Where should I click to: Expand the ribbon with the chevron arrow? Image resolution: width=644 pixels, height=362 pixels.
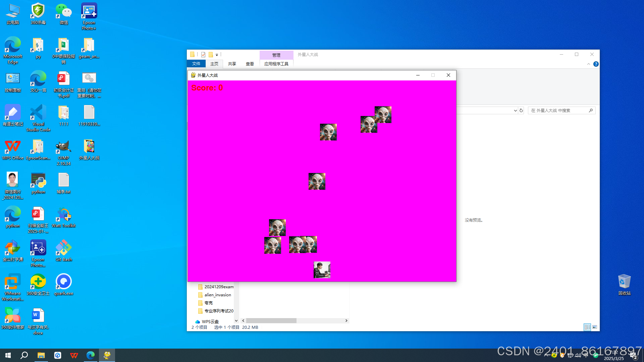[x=589, y=64]
